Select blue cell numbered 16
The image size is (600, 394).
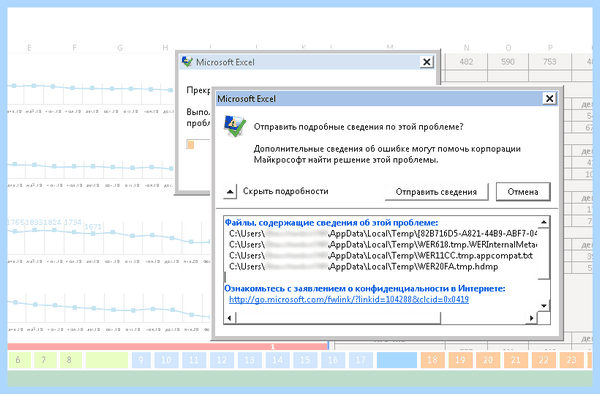click(x=333, y=360)
